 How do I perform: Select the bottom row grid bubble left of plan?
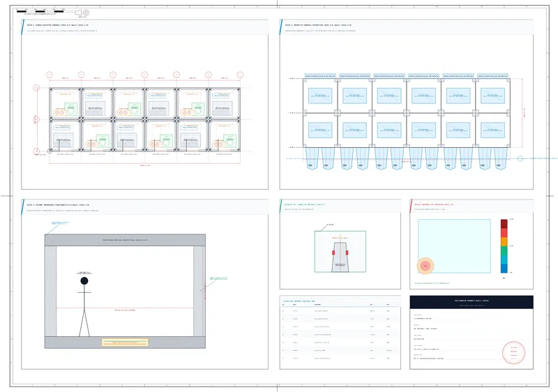click(36, 151)
